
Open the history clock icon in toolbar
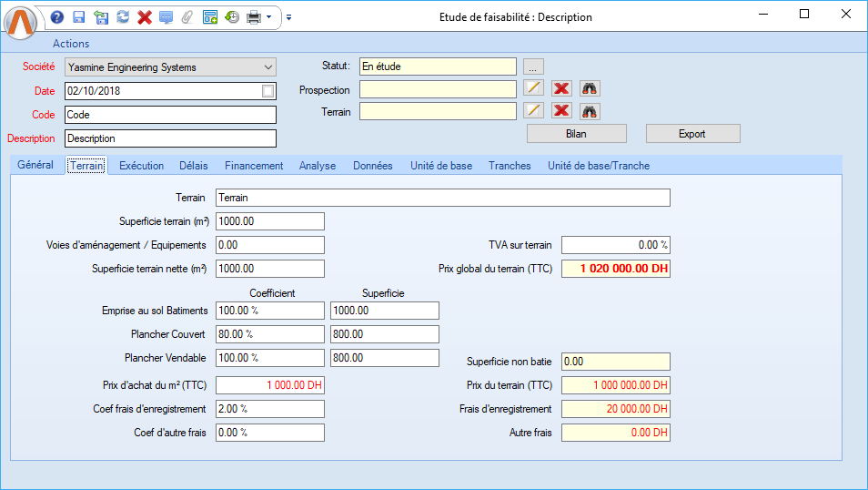232,17
